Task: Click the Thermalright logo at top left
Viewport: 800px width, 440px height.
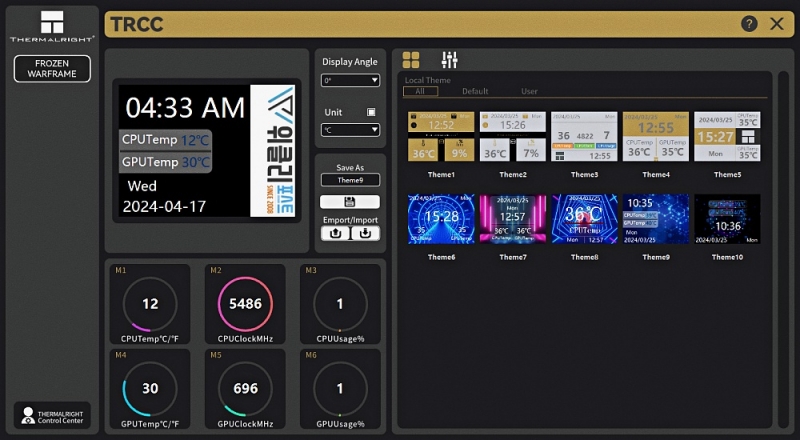Action: coord(52,24)
